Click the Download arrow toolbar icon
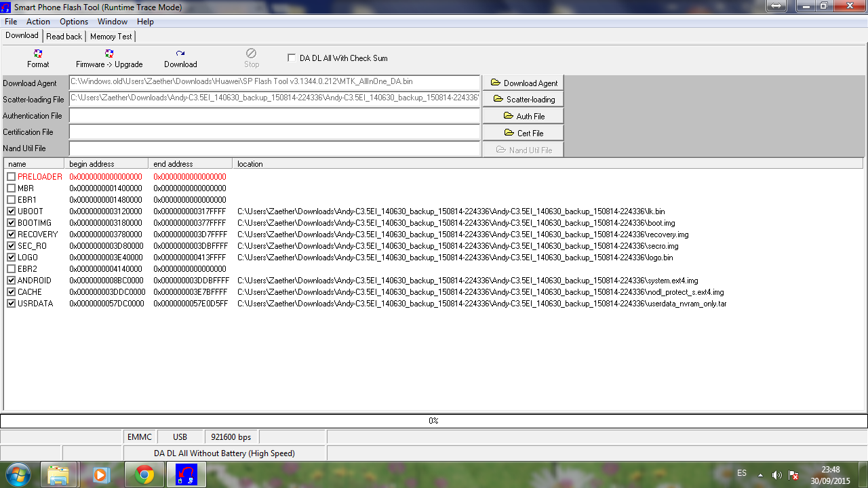868x488 pixels. 180,54
